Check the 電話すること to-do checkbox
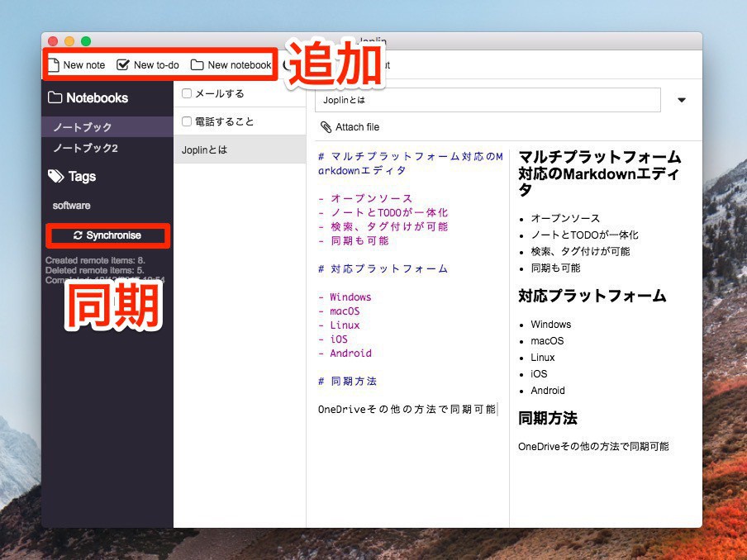Screen dimensions: 747x560 (x=187, y=121)
